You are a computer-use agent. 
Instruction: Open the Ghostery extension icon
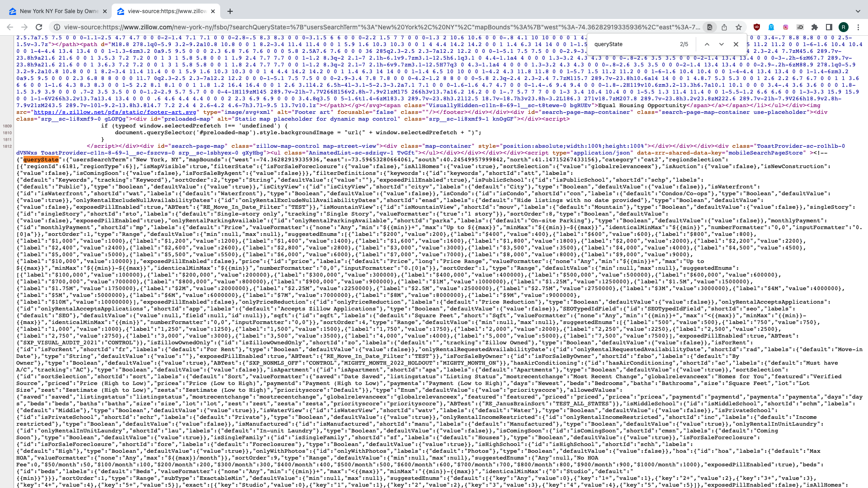771,27
